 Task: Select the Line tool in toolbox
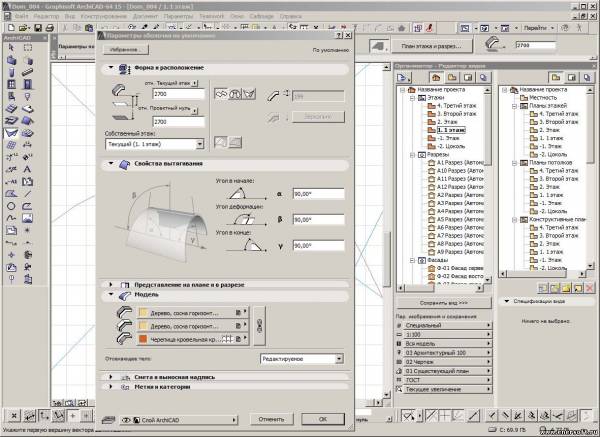click(28, 194)
